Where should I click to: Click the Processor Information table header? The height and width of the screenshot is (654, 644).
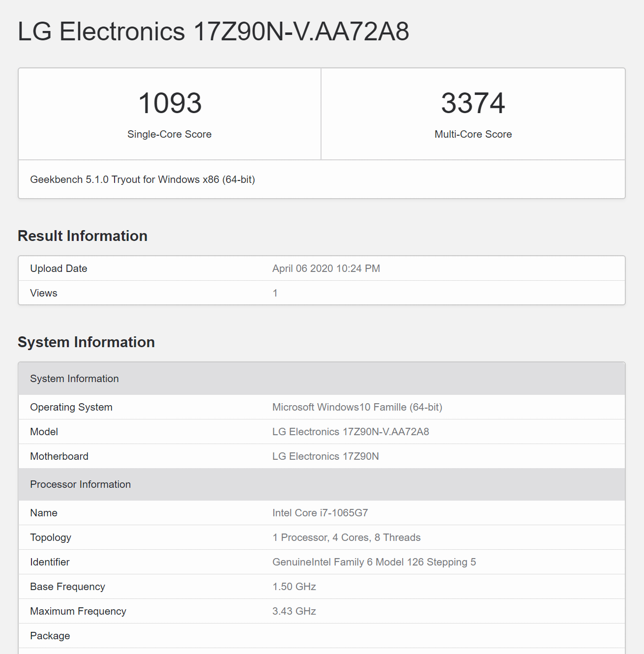tap(80, 484)
